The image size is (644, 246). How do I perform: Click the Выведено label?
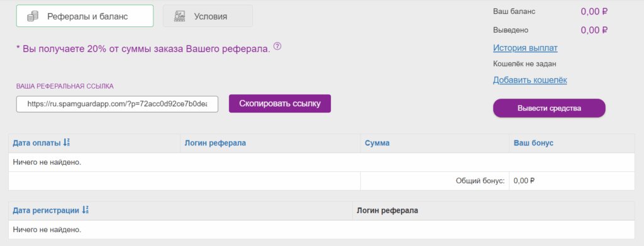(x=511, y=30)
